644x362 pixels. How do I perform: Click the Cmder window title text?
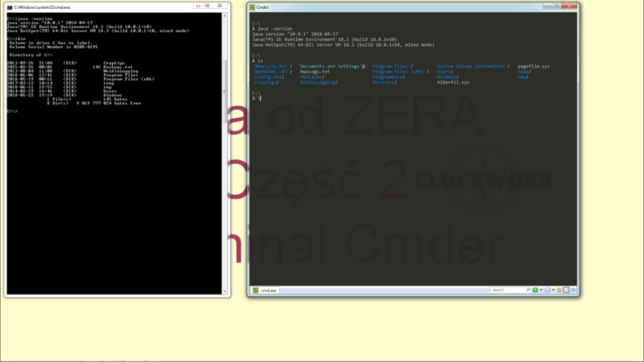point(262,7)
